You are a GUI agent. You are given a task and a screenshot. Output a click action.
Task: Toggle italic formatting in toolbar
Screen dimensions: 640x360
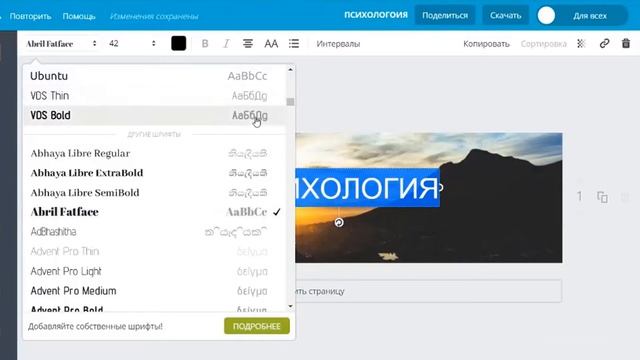226,44
